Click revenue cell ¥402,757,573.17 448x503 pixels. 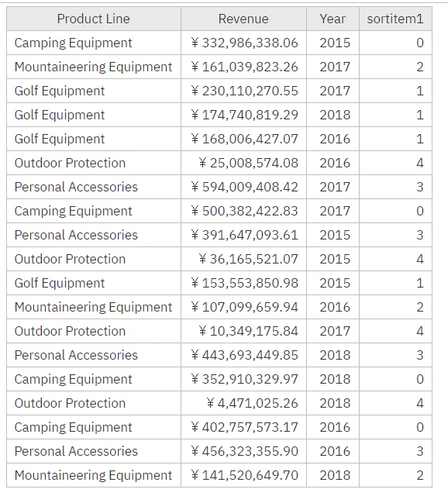[x=244, y=427]
